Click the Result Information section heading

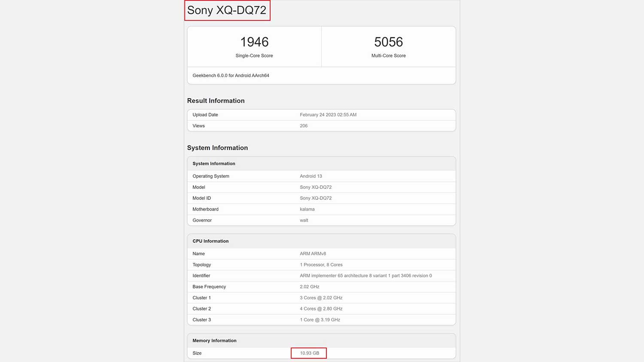[216, 101]
